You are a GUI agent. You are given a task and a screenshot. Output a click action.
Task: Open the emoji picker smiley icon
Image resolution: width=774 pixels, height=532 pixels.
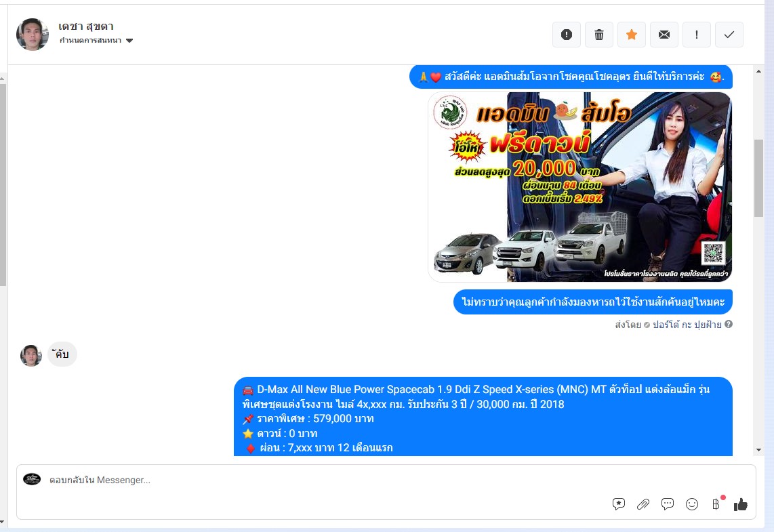pyautogui.click(x=691, y=504)
